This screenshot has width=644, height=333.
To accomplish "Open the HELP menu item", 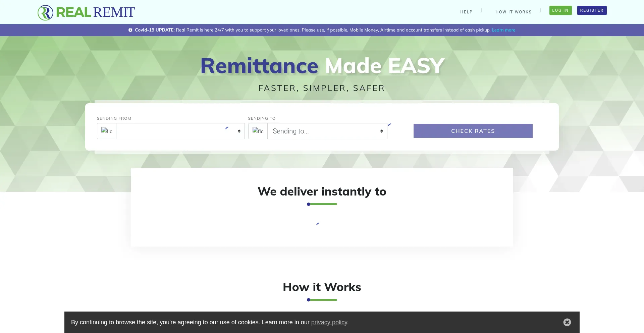I will 466,12.
